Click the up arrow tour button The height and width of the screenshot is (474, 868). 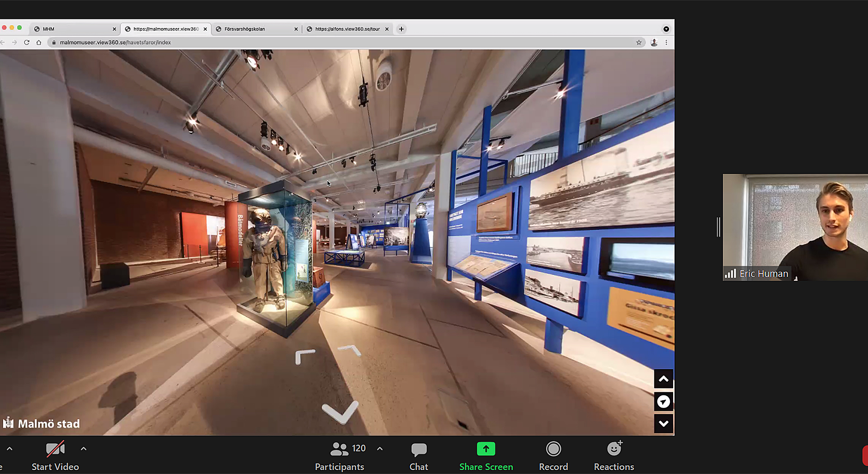pos(663,379)
